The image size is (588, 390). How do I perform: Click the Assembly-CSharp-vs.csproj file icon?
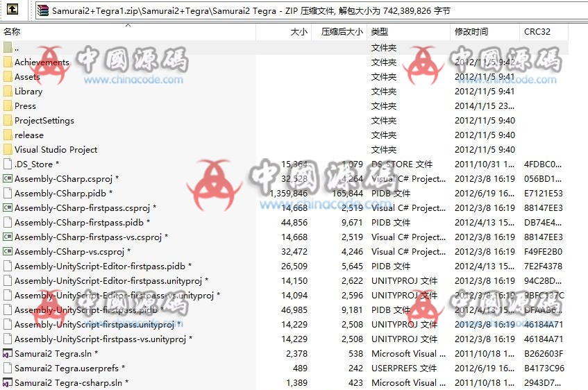[8, 252]
